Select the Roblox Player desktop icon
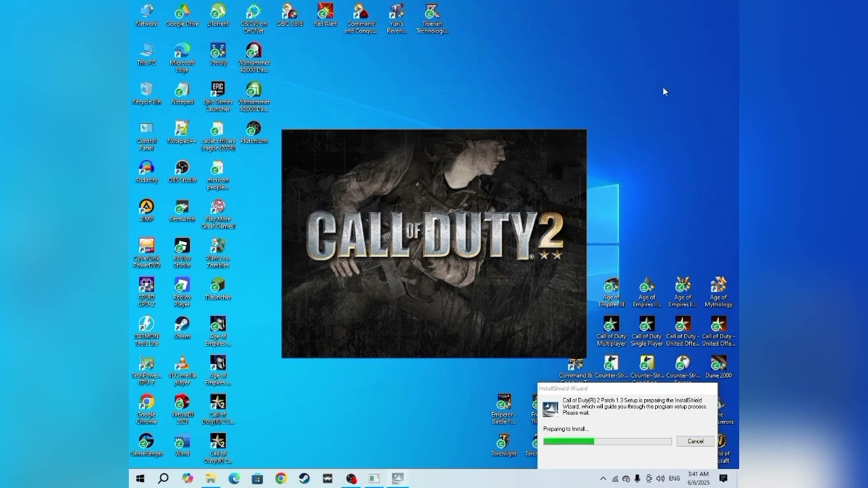Screen dimensions: 868x488 pyautogui.click(x=182, y=293)
